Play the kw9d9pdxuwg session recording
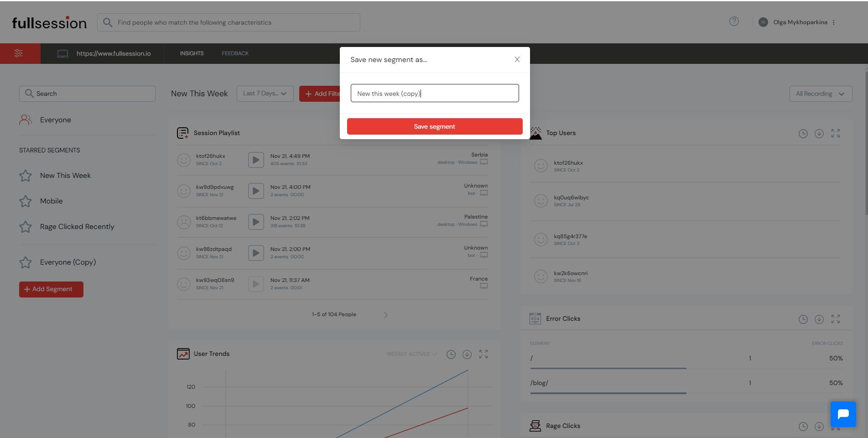 [256, 191]
